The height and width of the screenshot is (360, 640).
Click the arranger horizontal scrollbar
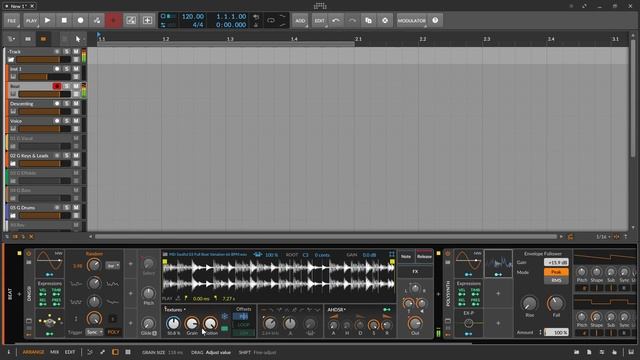point(326,236)
